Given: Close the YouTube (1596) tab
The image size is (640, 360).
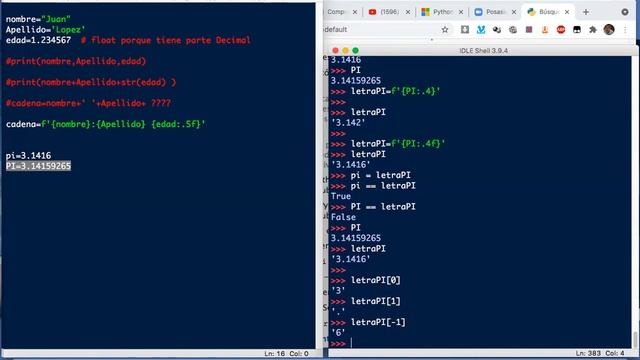Looking at the screenshot, I should pyautogui.click(x=408, y=12).
